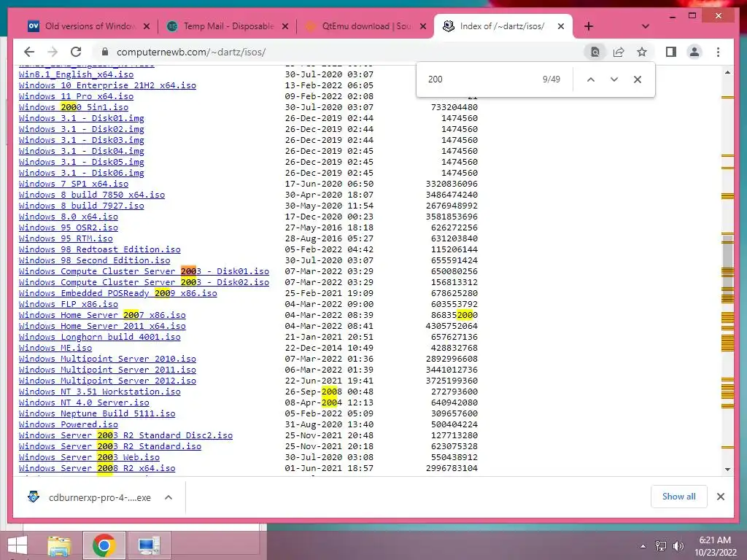Image resolution: width=747 pixels, height=560 pixels.
Task: Download Windows 7 SP1 x64.iso
Action: pyautogui.click(x=74, y=184)
